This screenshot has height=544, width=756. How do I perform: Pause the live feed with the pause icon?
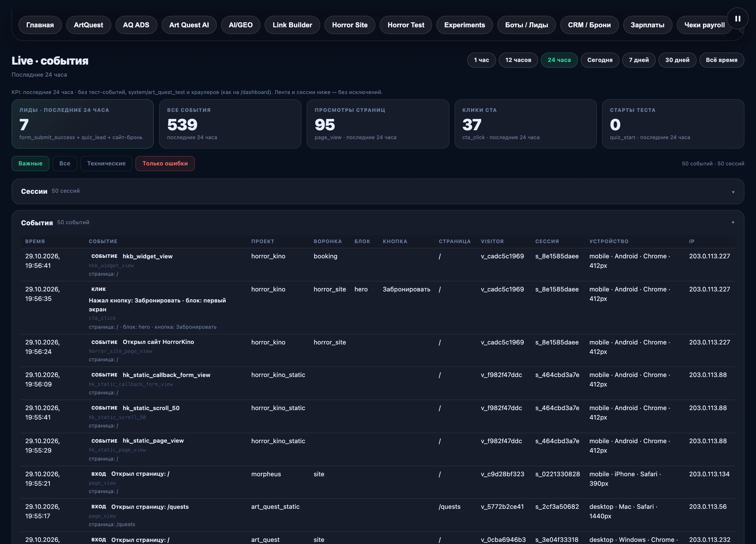click(738, 19)
